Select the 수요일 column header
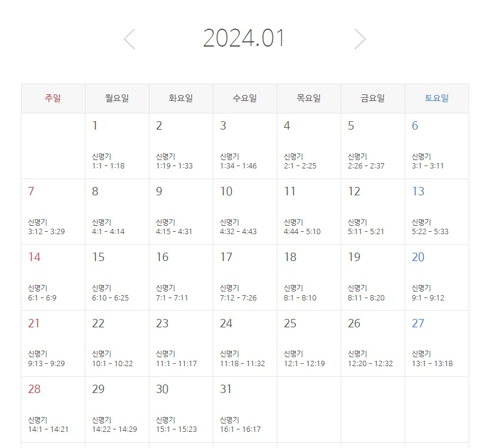The width and height of the screenshot is (480, 448). (x=244, y=99)
